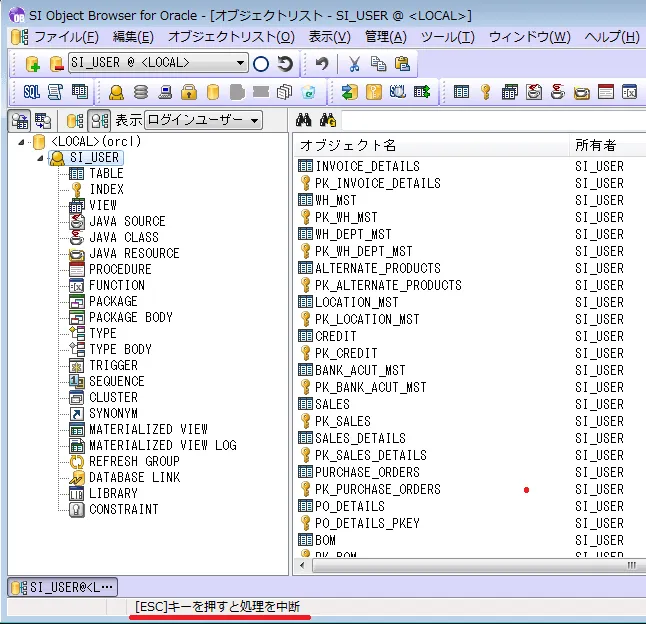Click the script execution scroll icon
This screenshot has height=624, width=646.
coord(55,92)
